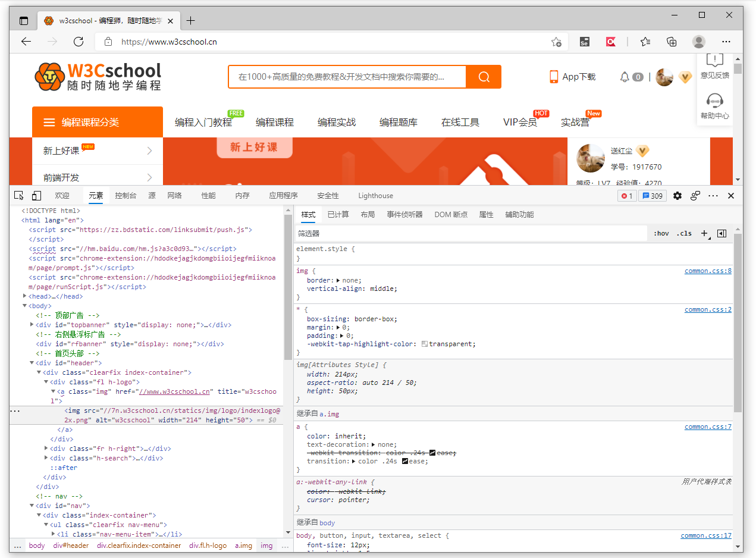Toggle computed styles sidebar pane icon
The width and height of the screenshot is (756, 558).
pyautogui.click(x=722, y=233)
